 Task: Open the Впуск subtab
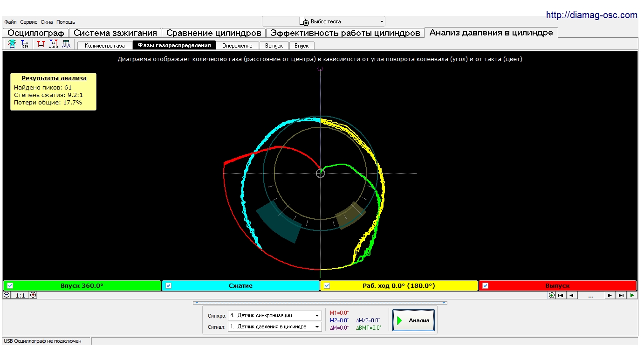(x=301, y=46)
